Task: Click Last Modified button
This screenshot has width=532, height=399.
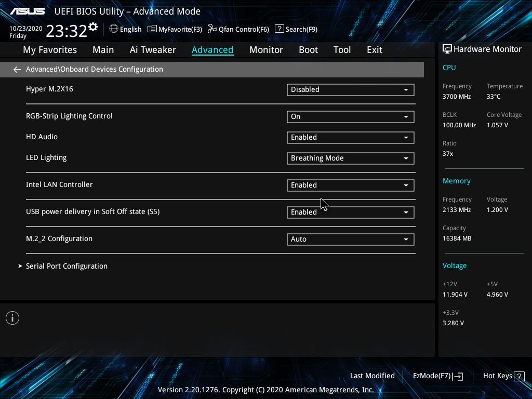Action: pos(372,376)
